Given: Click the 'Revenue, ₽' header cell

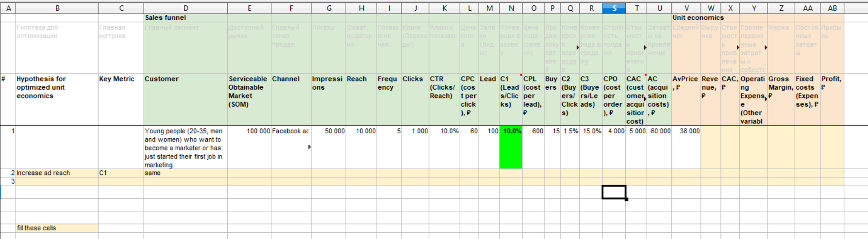Looking at the screenshot, I should (x=711, y=99).
